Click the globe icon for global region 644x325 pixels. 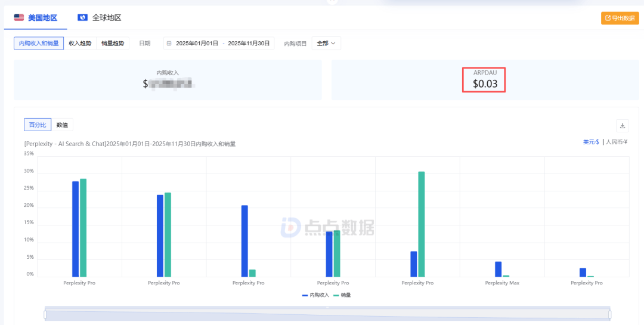tap(82, 18)
